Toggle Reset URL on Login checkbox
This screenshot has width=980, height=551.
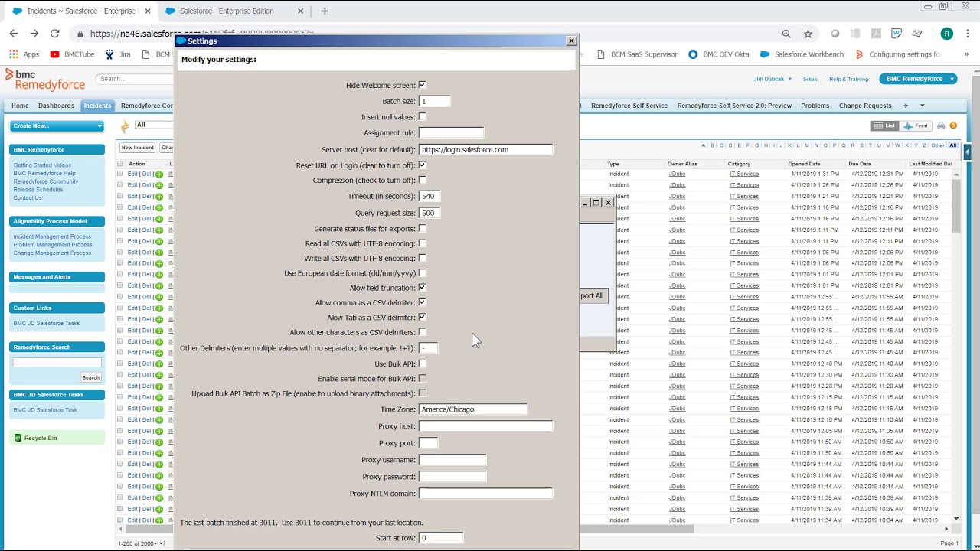coord(423,165)
